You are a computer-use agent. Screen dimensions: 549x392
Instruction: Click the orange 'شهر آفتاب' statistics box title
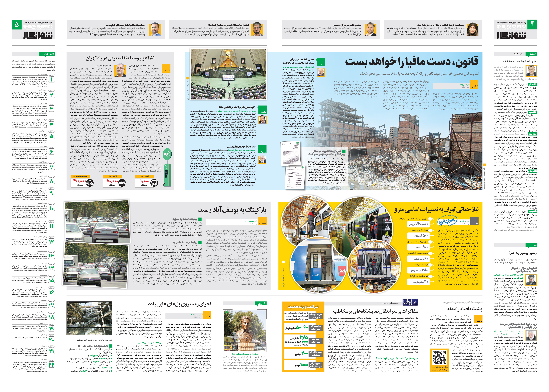[303, 307]
